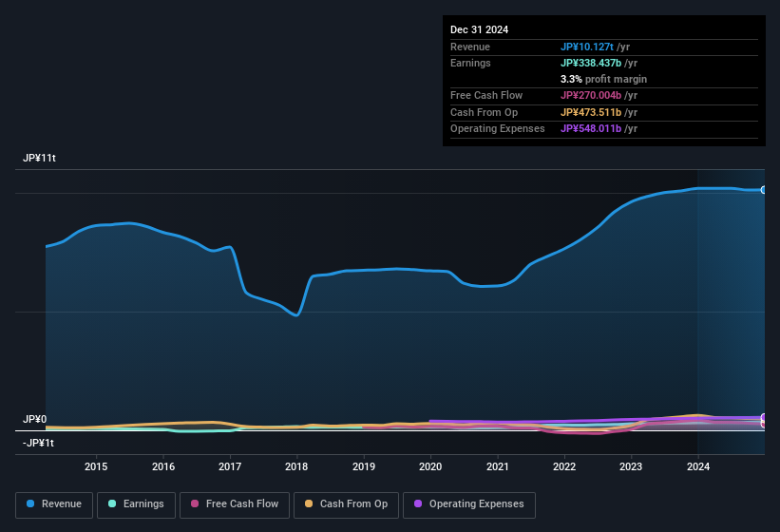Image resolution: width=780 pixels, height=532 pixels.
Task: Click the 2022 x-axis year label
Action: coord(564,466)
